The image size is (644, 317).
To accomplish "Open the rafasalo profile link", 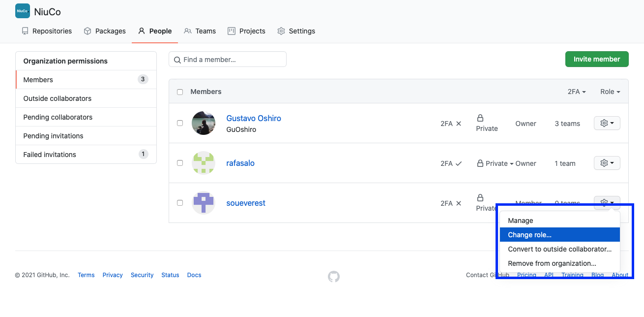I will coord(240,163).
